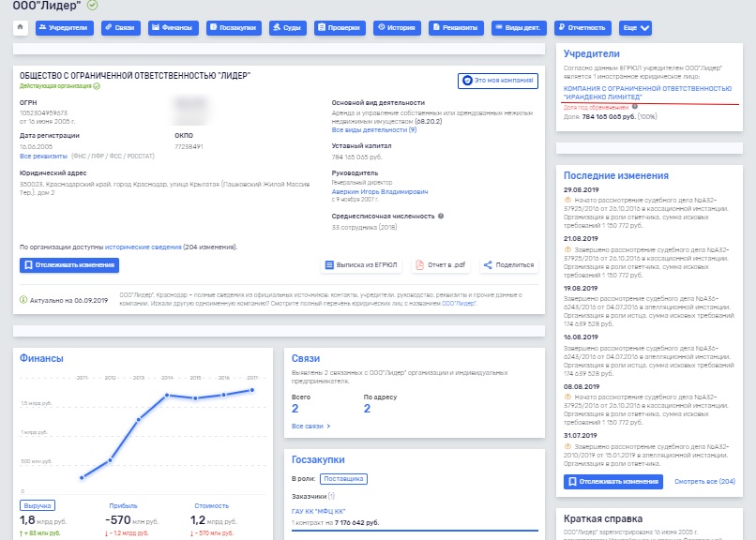
Task: Click info icon beside Доля под обременением
Action: point(635,107)
